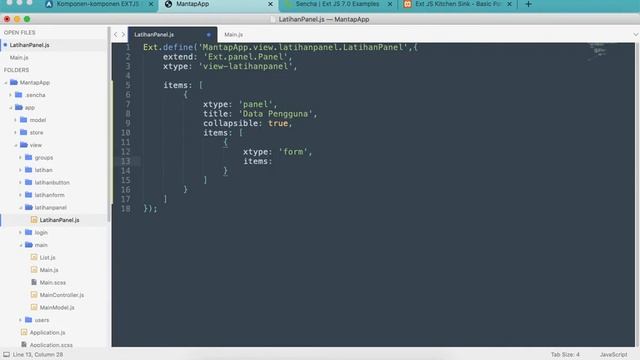Image resolution: width=640 pixels, height=360 pixels.
Task: Open Application.js file
Action: tap(47, 333)
